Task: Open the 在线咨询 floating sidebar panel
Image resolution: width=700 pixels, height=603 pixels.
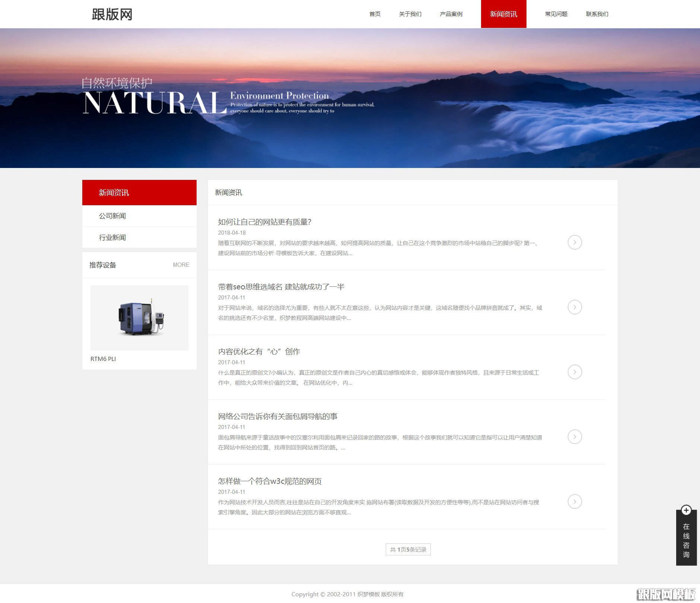Action: pos(686,540)
